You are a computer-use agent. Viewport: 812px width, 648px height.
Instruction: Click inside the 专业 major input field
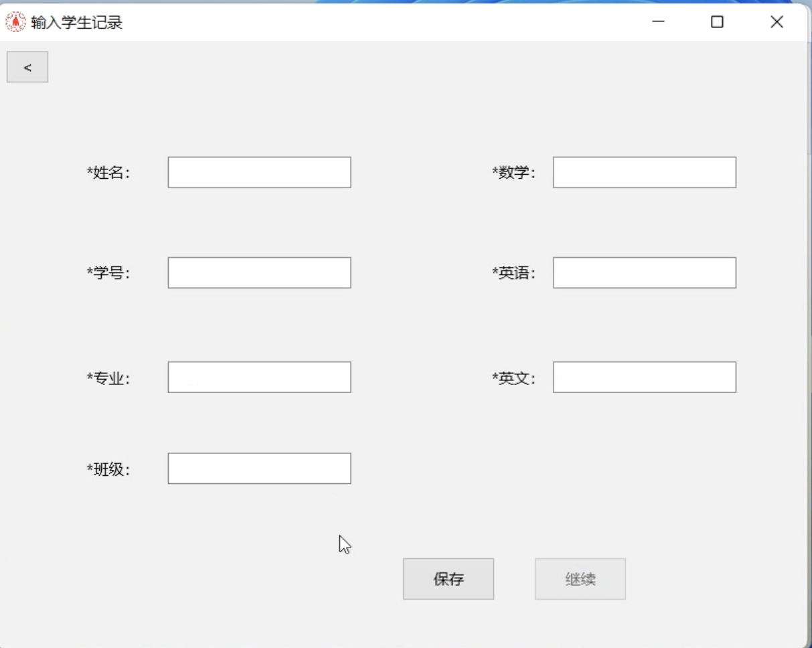tap(259, 377)
